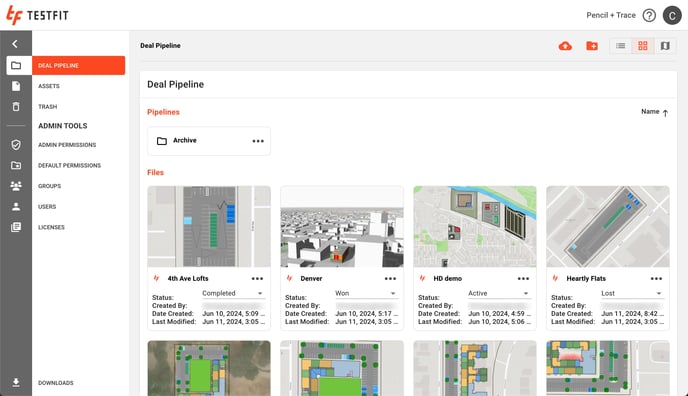Image resolution: width=688 pixels, height=396 pixels.
Task: Click the HD demo file title
Action: [x=448, y=278]
